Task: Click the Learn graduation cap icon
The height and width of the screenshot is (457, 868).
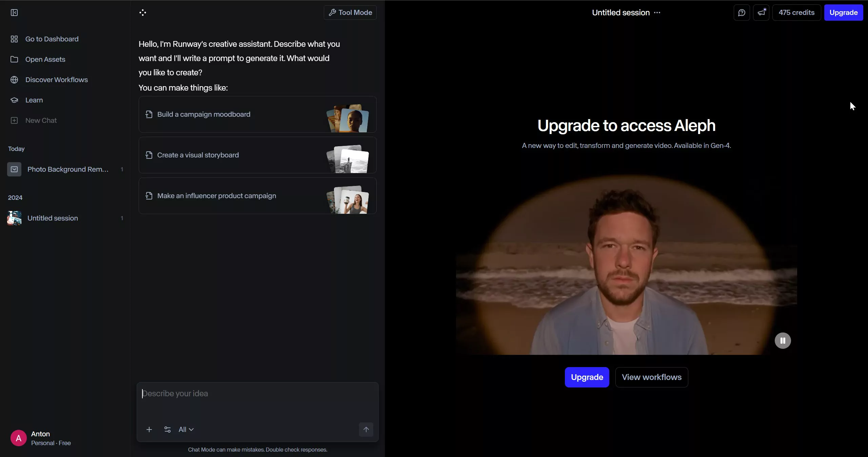Action: click(x=14, y=100)
